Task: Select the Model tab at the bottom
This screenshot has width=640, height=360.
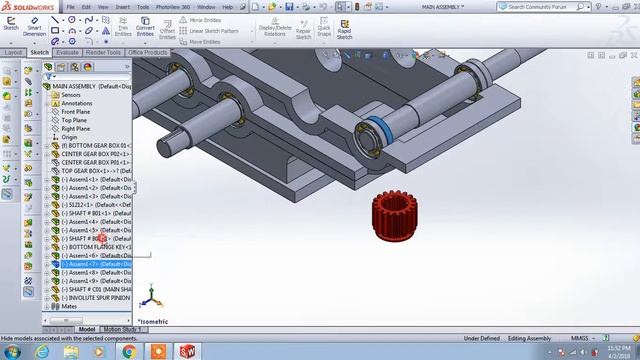Action: click(87, 329)
